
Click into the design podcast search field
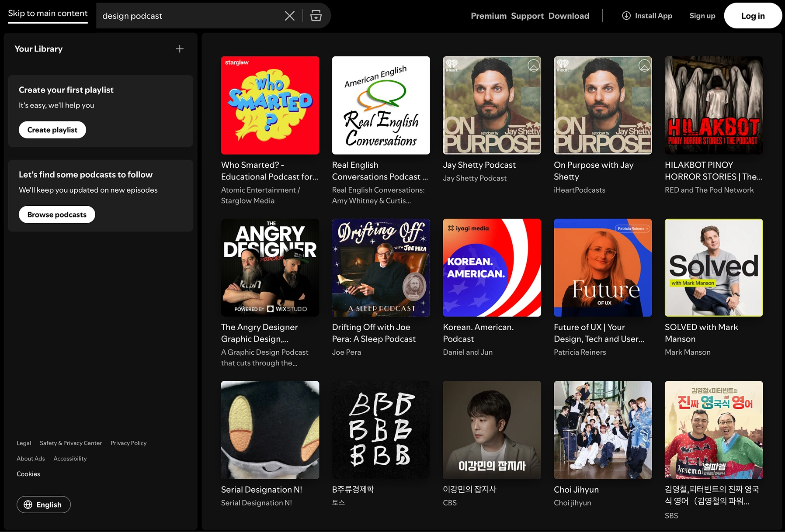(190, 16)
